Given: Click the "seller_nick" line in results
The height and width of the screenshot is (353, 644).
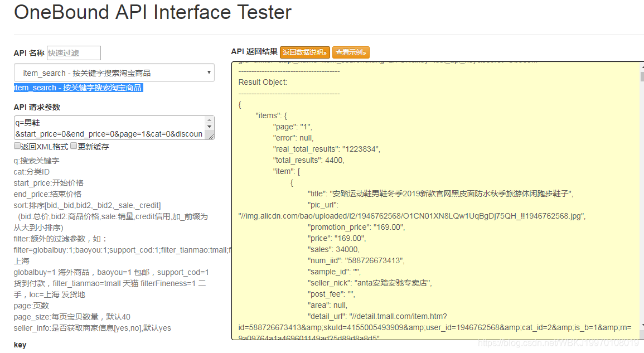Looking at the screenshot, I should [x=370, y=283].
